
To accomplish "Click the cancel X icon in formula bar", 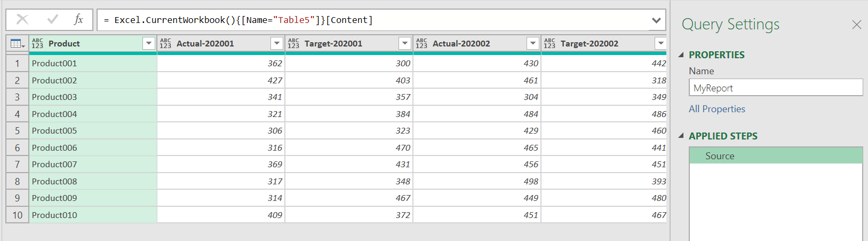I will [x=22, y=20].
